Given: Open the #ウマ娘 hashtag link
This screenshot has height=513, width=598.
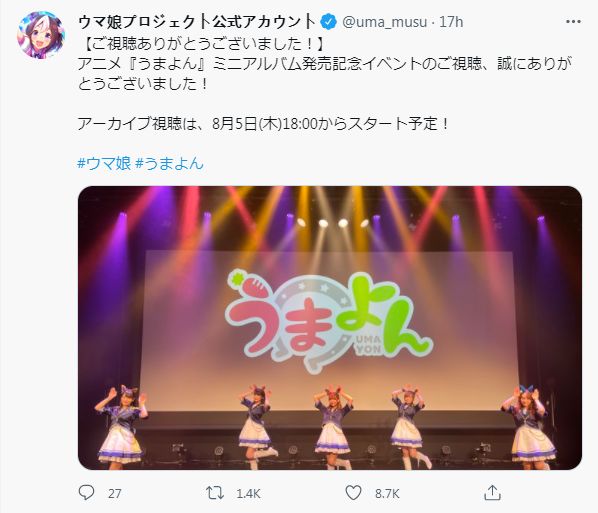Looking at the screenshot, I should [x=104, y=163].
